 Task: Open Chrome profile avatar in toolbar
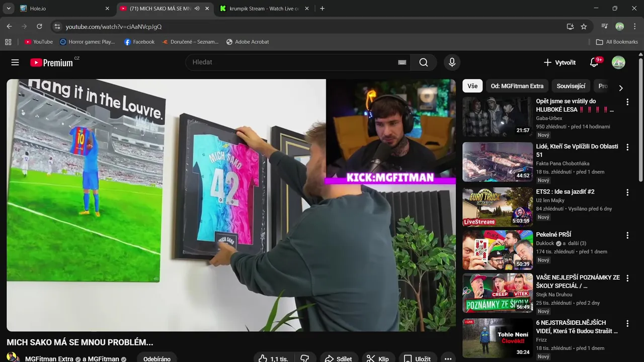(620, 26)
